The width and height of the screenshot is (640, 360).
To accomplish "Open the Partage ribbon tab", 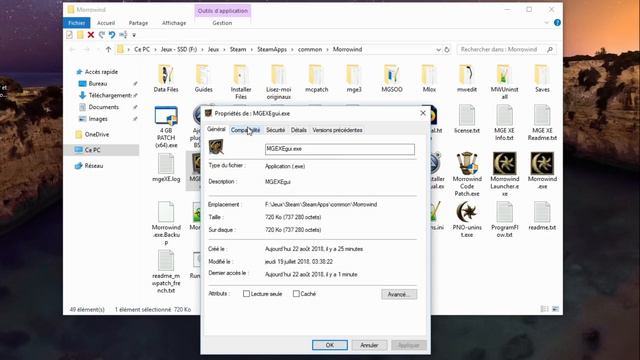I will coord(138,23).
